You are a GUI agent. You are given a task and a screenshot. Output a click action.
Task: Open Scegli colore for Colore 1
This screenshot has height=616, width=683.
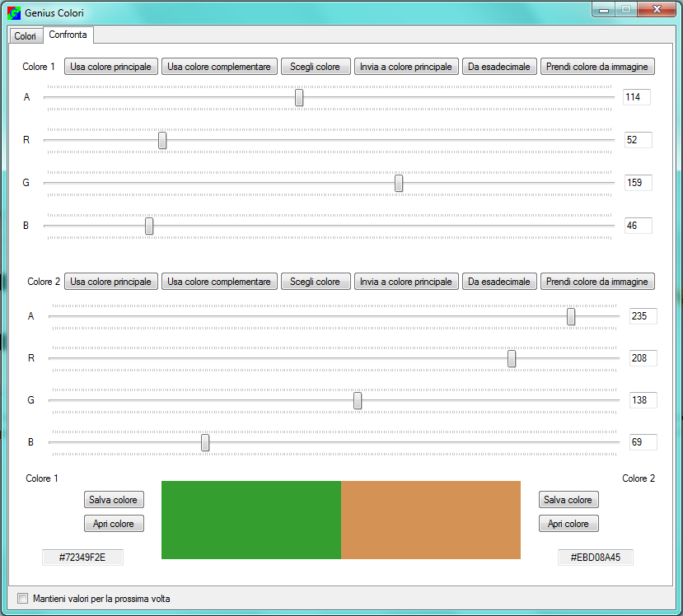[x=315, y=67]
